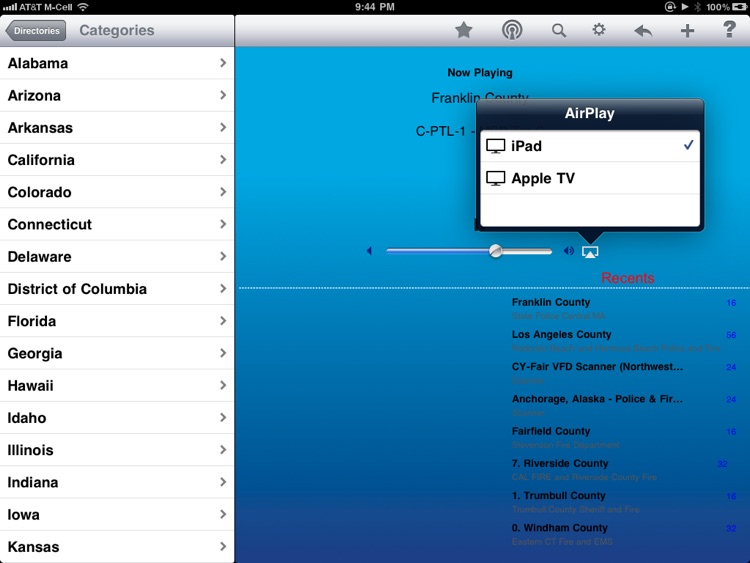Open settings via the gear icon
Image resolution: width=750 pixels, height=563 pixels.
(x=599, y=30)
